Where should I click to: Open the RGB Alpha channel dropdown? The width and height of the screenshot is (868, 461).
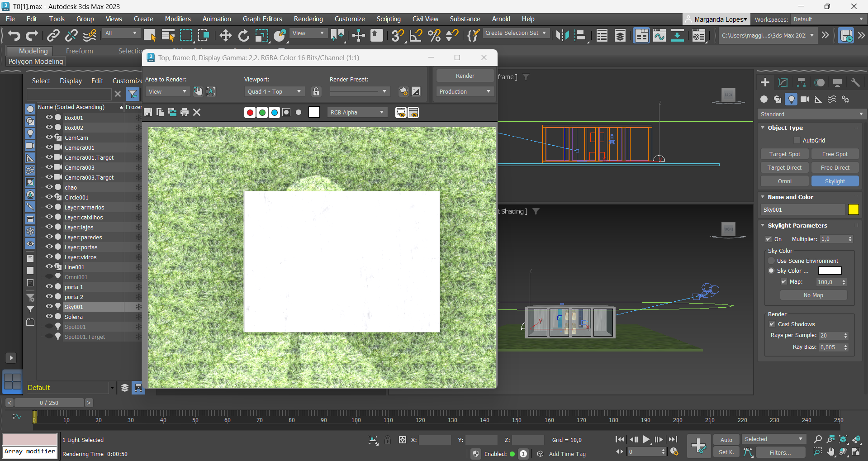pos(357,112)
